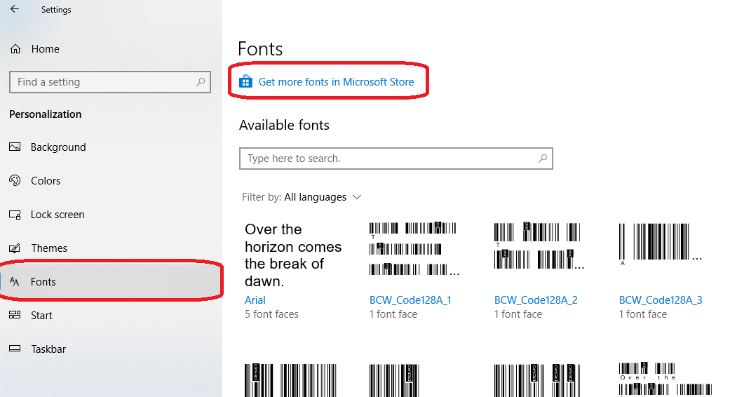Open the Arial font details link
Image resolution: width=730 pixels, height=397 pixels.
click(x=255, y=300)
